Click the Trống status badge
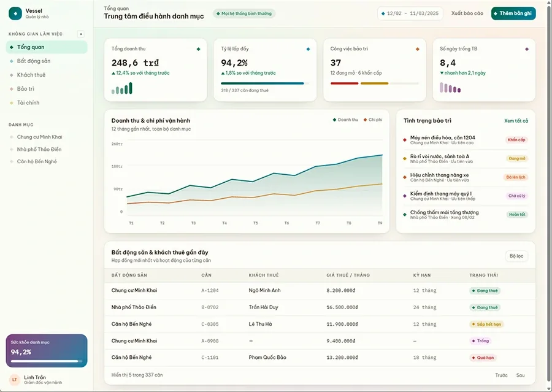Screen dimensions: 552x392 pos(480,340)
